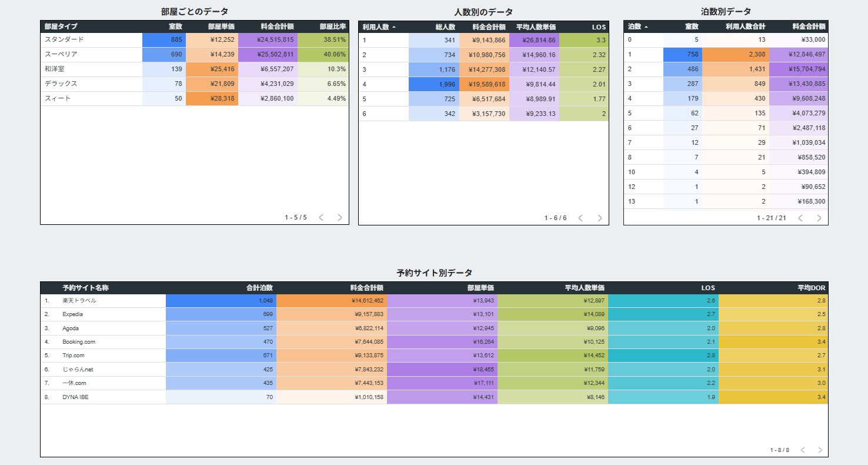
Task: Sort rooms table by 部屋比率 header
Action: tap(332, 26)
